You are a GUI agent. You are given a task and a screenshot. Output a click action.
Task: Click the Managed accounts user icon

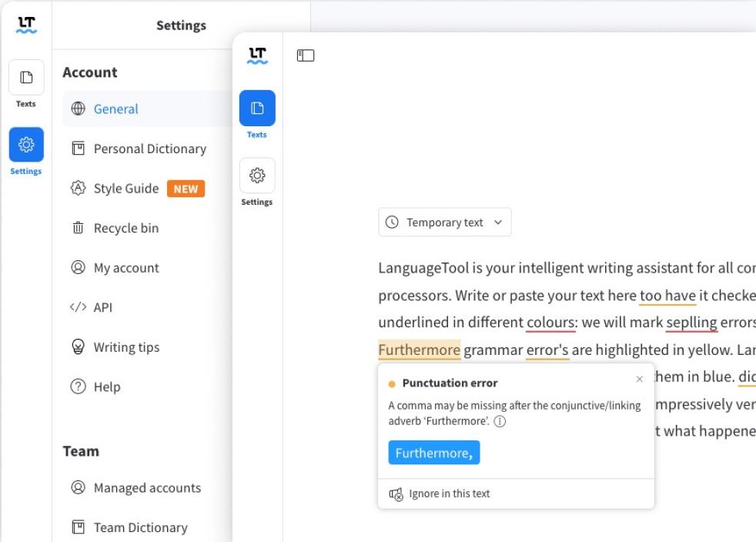click(x=78, y=487)
